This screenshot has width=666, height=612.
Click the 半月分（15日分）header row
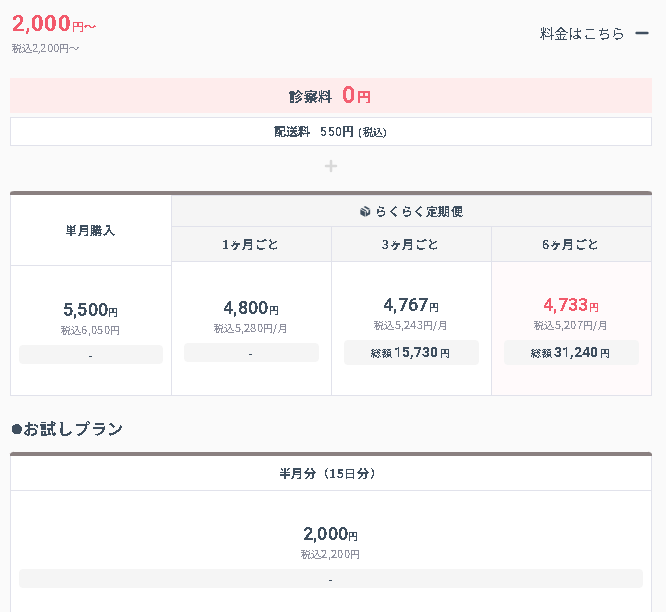331,473
